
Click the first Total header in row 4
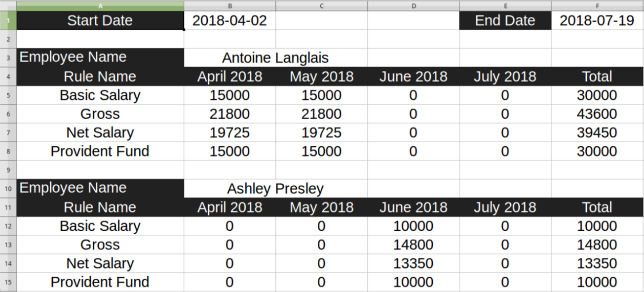598,77
